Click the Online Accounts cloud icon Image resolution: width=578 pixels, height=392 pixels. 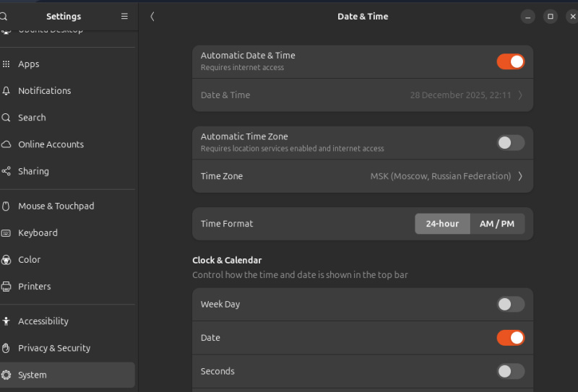(x=7, y=144)
